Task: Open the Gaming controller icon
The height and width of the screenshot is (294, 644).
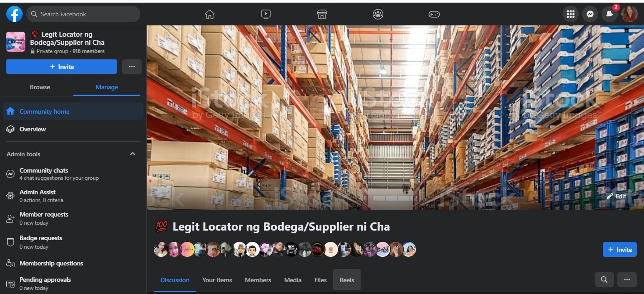Action: click(434, 14)
